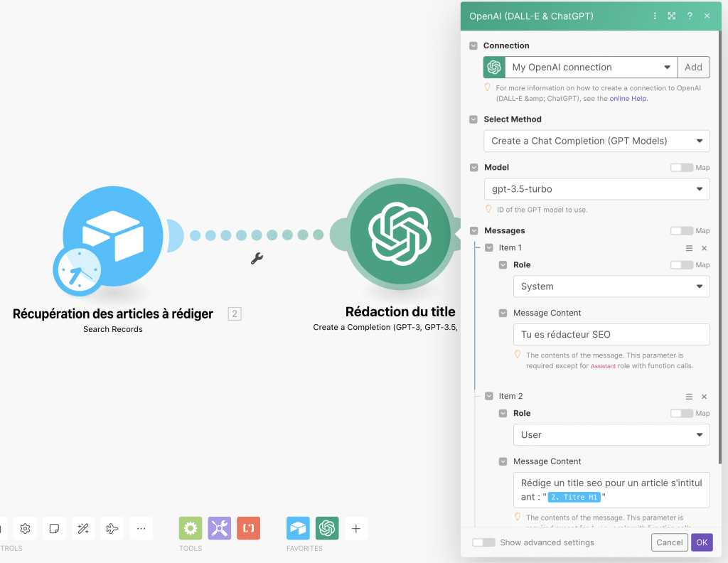
Task: Click 'Récupération des articles à rédiger' label
Action: [113, 314]
